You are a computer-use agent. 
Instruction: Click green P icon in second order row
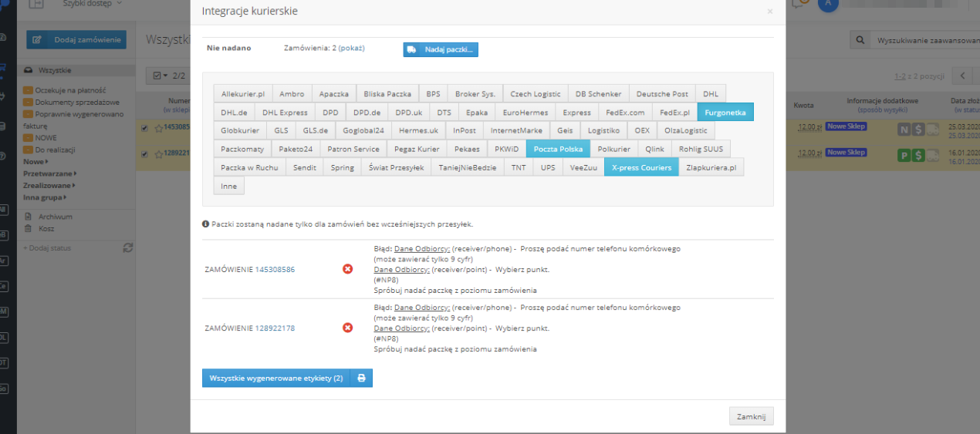904,155
